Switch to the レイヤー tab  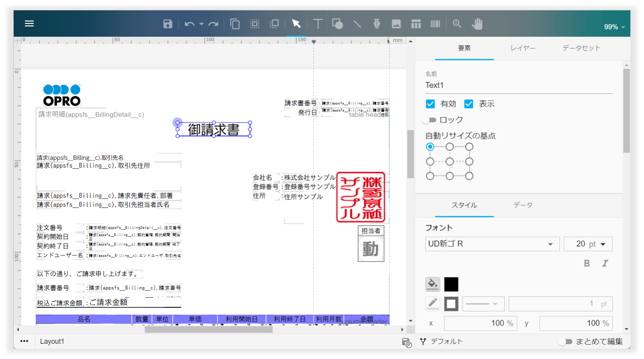tap(523, 48)
